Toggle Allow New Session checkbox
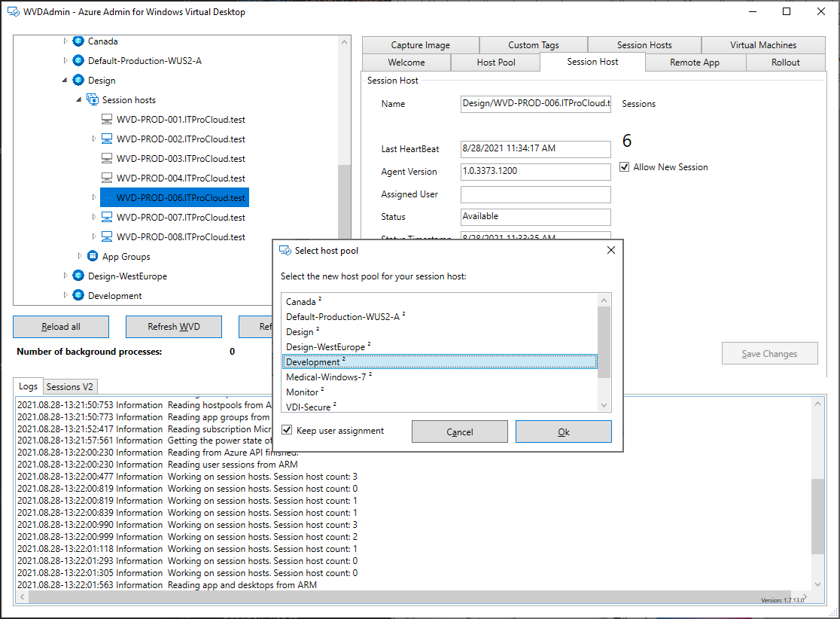This screenshot has height=619, width=840. click(x=624, y=167)
